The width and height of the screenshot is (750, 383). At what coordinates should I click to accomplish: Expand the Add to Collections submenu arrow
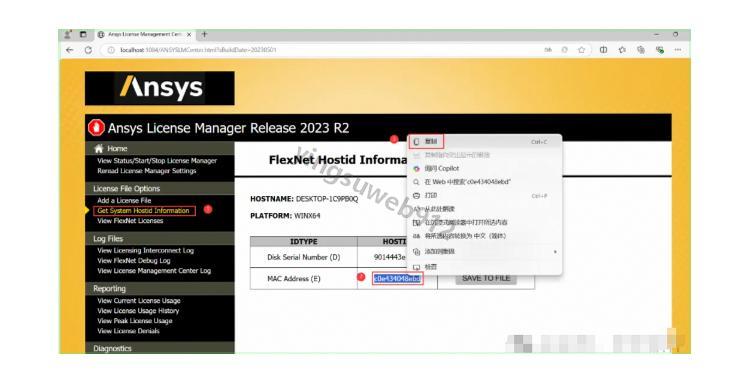tap(555, 252)
